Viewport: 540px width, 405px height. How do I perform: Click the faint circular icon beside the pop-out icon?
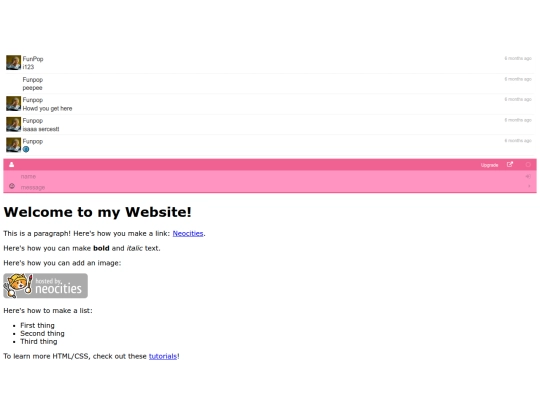click(x=528, y=165)
